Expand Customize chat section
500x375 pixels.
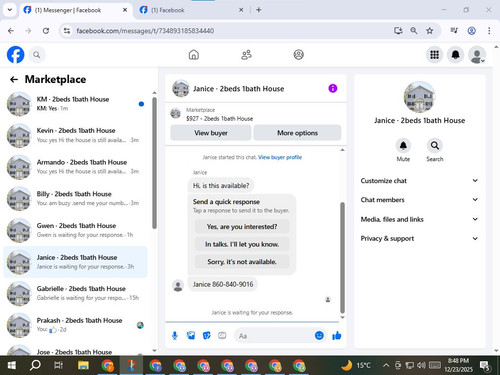[419, 181]
